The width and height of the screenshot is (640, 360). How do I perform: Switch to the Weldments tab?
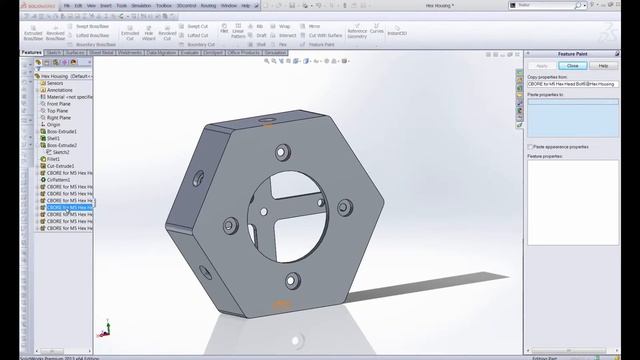(130, 53)
